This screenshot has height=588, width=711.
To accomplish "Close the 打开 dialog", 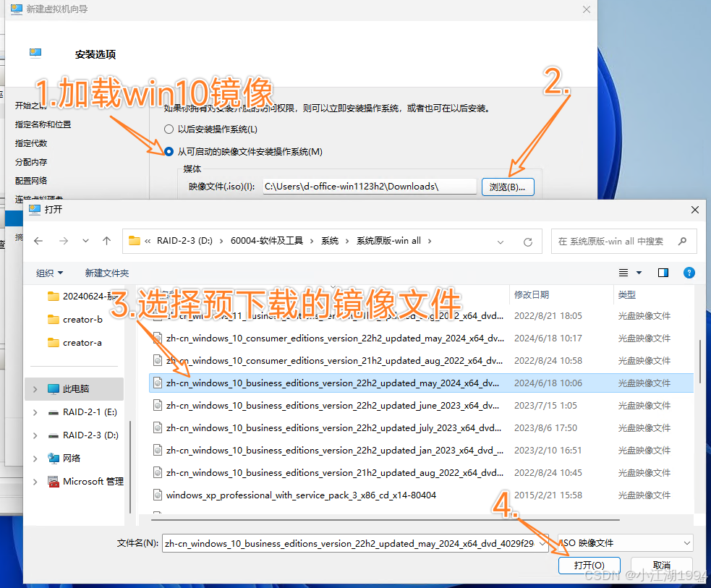I will (694, 210).
